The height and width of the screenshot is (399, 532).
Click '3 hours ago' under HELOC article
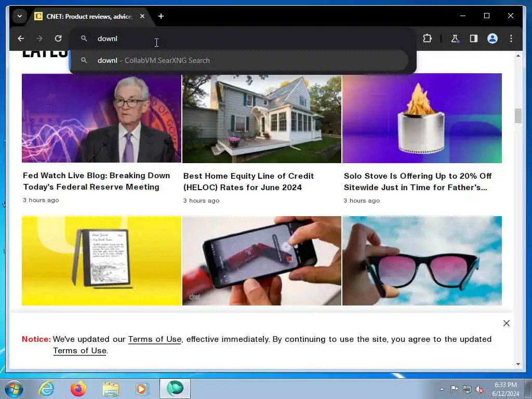point(201,201)
